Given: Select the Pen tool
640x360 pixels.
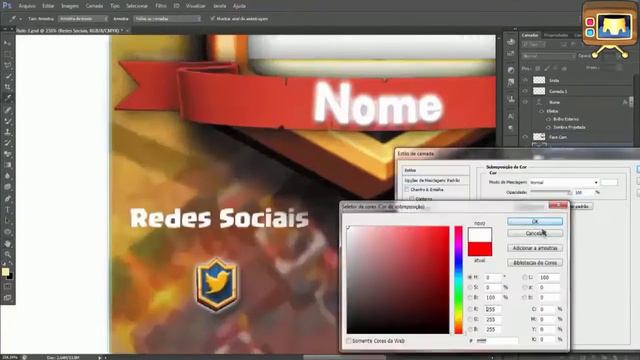Looking at the screenshot, I should 8,199.
